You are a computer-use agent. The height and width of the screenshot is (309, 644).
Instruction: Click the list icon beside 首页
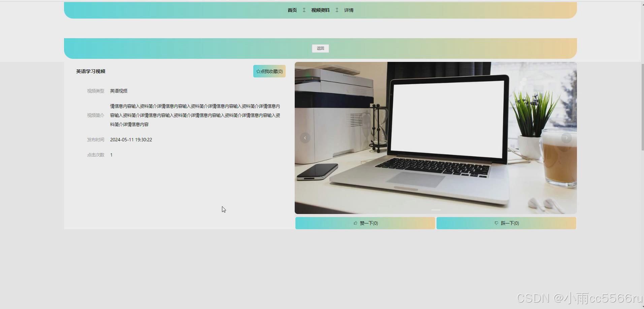pyautogui.click(x=303, y=10)
